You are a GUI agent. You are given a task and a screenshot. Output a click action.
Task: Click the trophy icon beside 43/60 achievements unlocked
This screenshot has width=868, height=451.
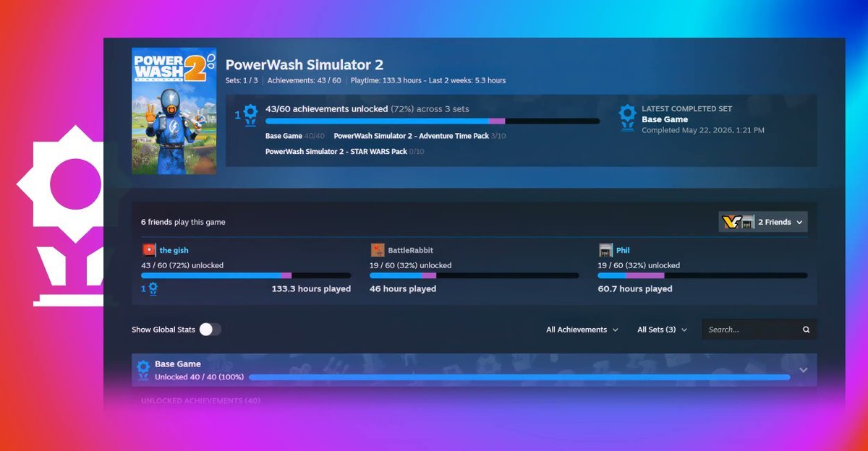(250, 115)
